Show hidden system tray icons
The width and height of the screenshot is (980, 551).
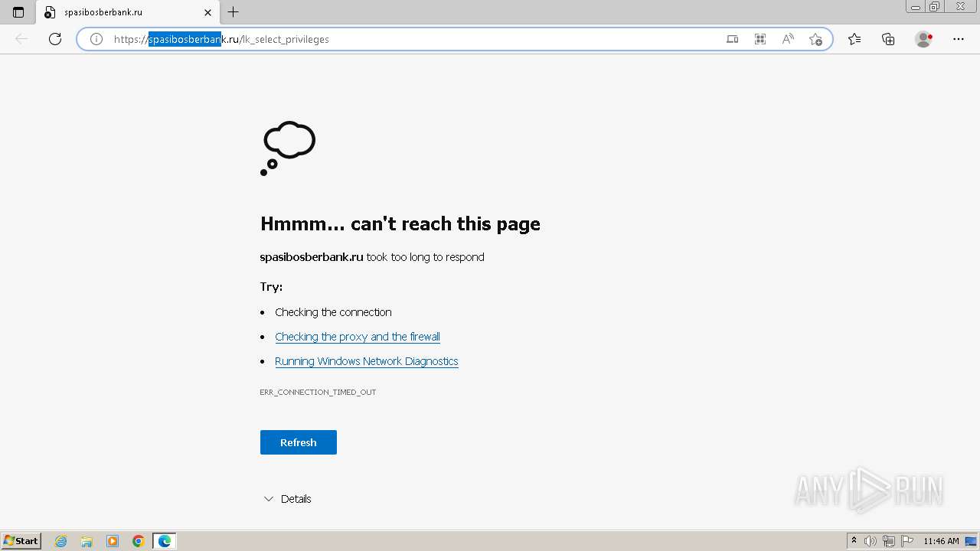(854, 541)
